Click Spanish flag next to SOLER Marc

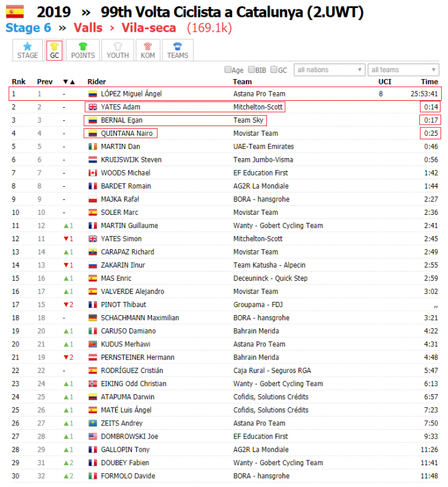tap(93, 212)
